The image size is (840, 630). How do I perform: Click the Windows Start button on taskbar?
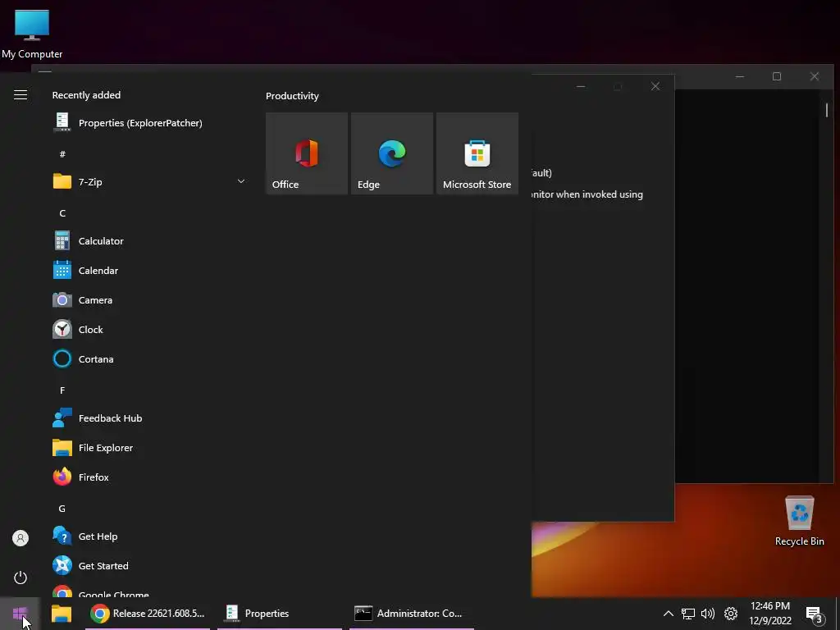(20, 614)
